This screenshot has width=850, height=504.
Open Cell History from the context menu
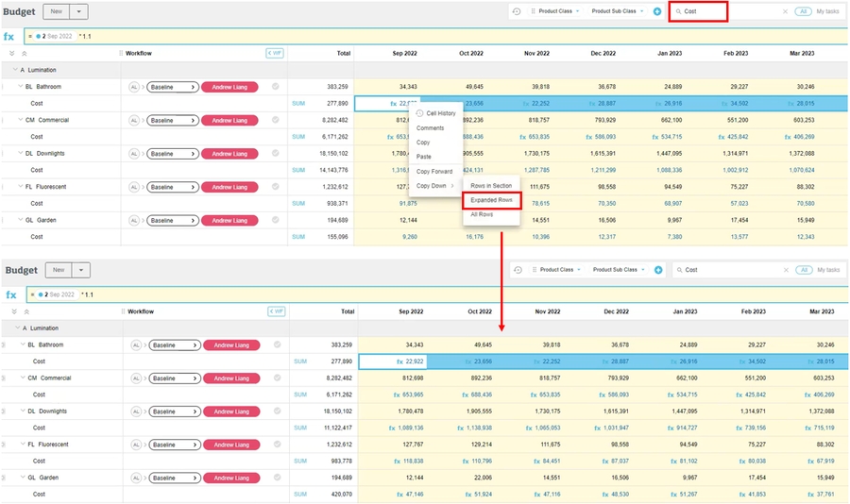click(x=439, y=113)
